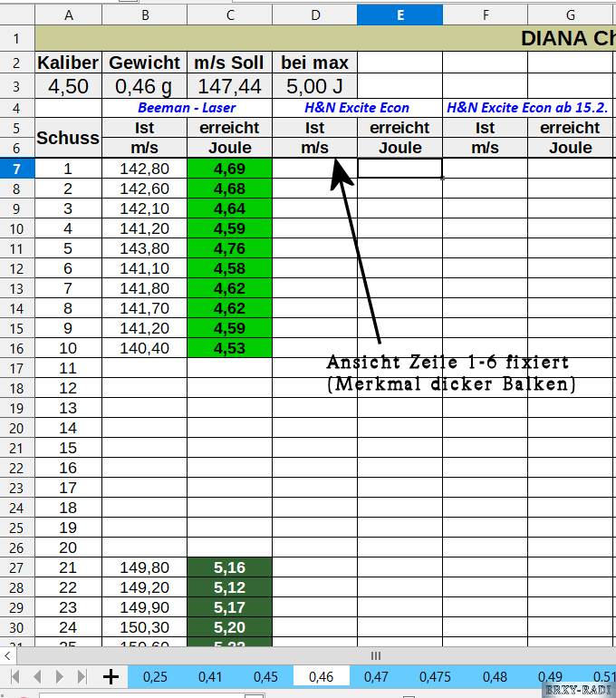Select velocity cell 150,30
Image resolution: width=616 pixels, height=698 pixels.
(145, 627)
